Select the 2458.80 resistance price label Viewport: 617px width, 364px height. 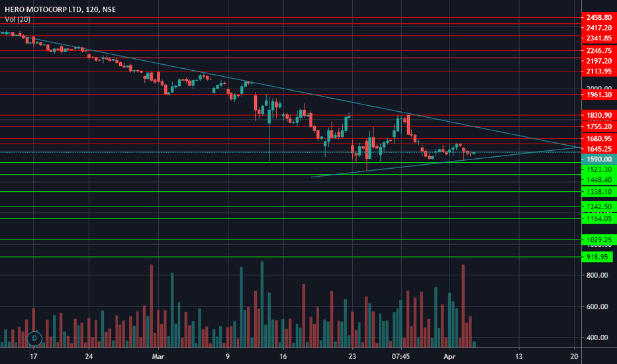[x=599, y=18]
